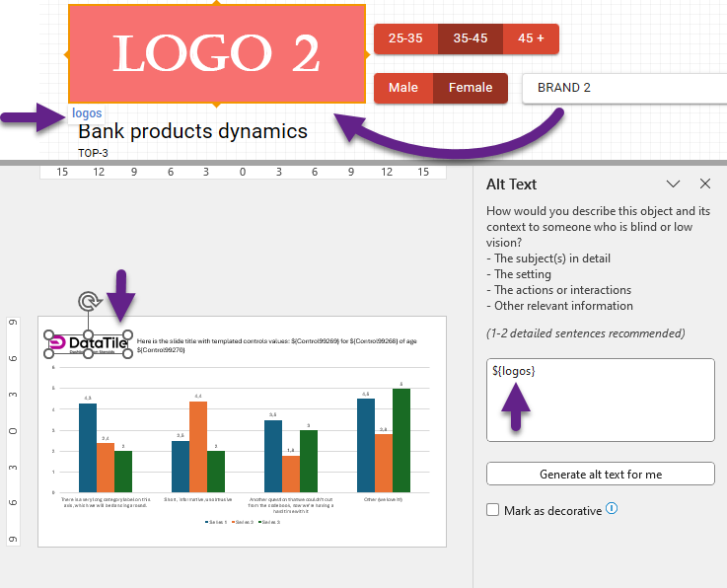Image resolution: width=727 pixels, height=588 pixels.
Task: Choose the Female gender filter
Action: click(471, 88)
